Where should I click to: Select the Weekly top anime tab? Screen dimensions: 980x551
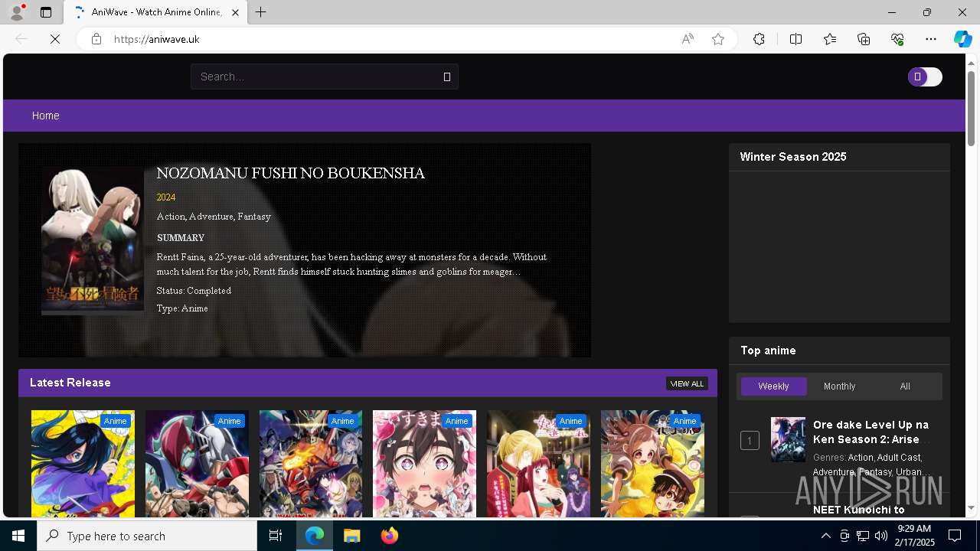coord(773,386)
